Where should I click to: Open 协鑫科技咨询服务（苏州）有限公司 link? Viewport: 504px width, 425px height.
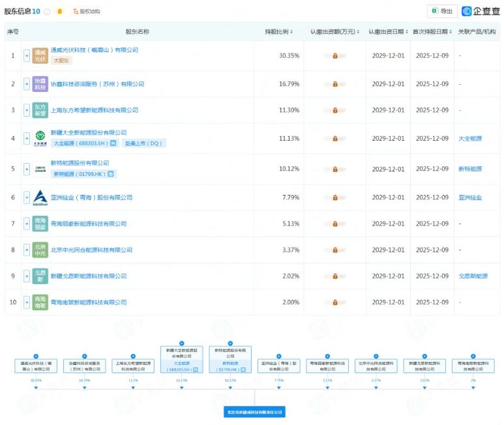point(97,84)
